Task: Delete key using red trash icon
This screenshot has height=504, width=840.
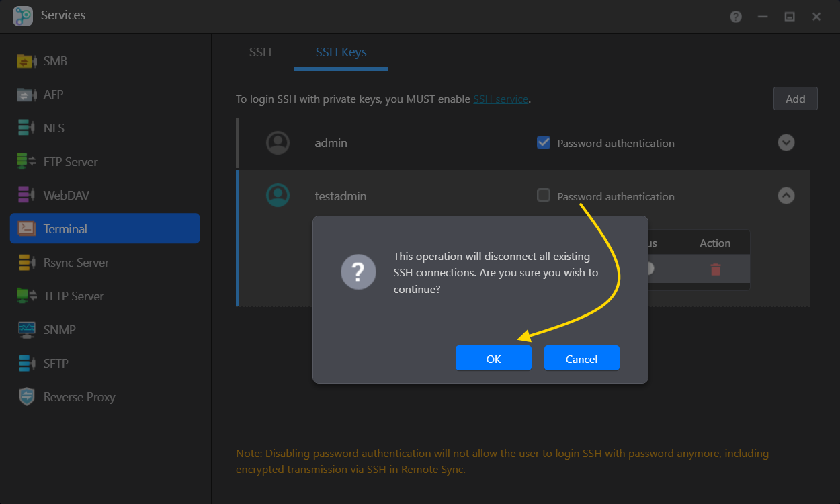Action: click(715, 269)
